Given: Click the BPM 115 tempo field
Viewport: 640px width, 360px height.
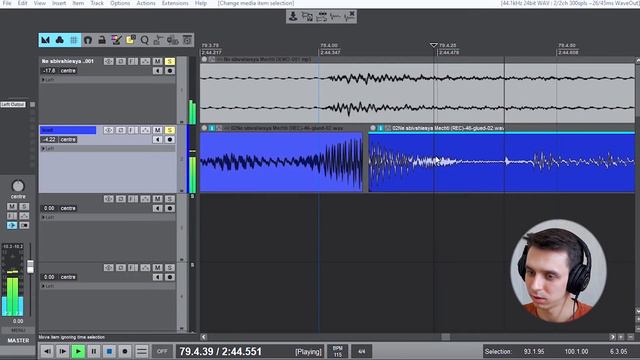Looking at the screenshot, I should click(x=338, y=351).
